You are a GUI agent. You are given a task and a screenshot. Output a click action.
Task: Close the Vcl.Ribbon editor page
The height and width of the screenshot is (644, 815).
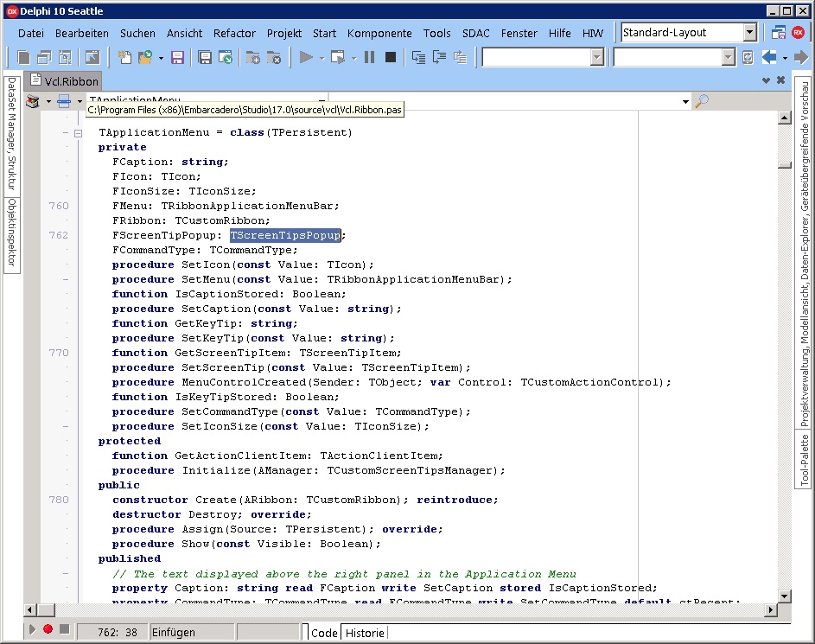[781, 80]
